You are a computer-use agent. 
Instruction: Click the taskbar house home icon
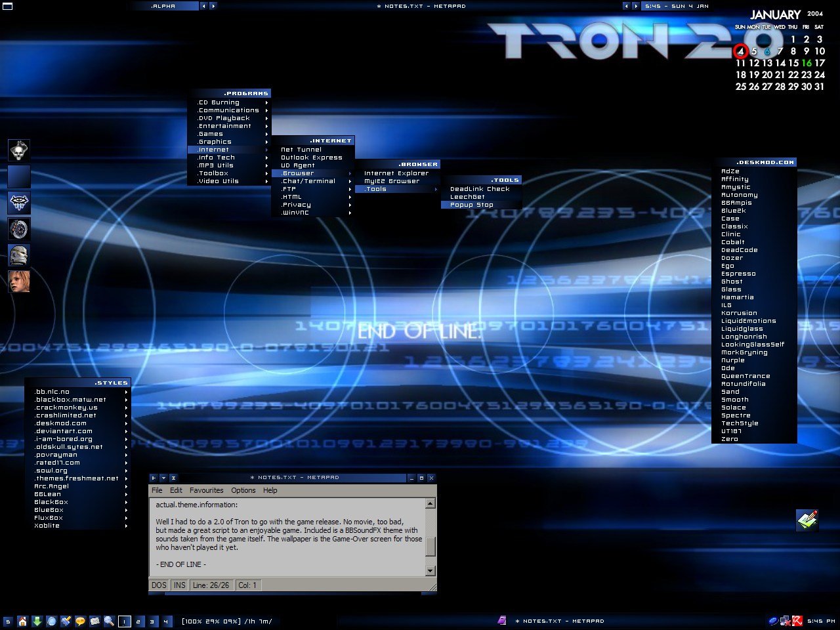(22, 621)
